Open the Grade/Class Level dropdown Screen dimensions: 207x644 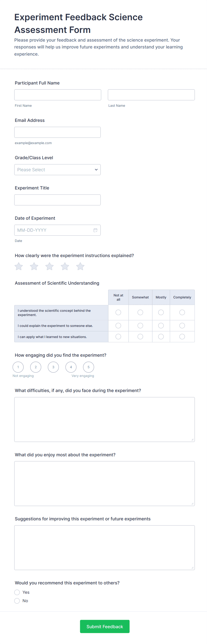coord(57,170)
